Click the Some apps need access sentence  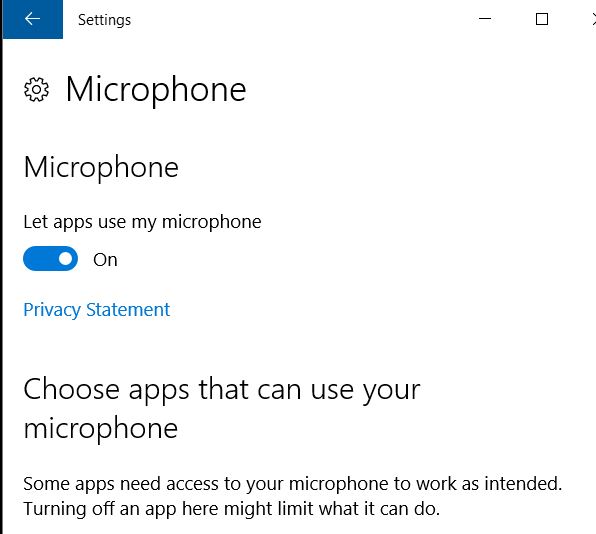point(292,484)
